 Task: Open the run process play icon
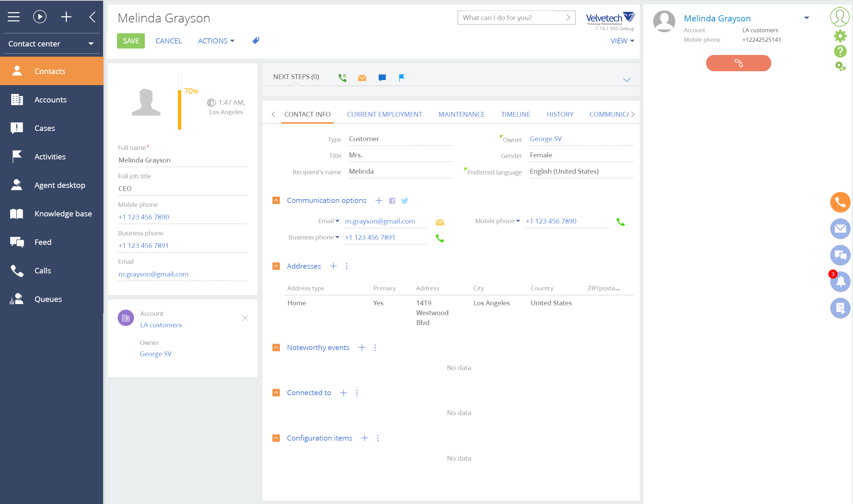40,17
